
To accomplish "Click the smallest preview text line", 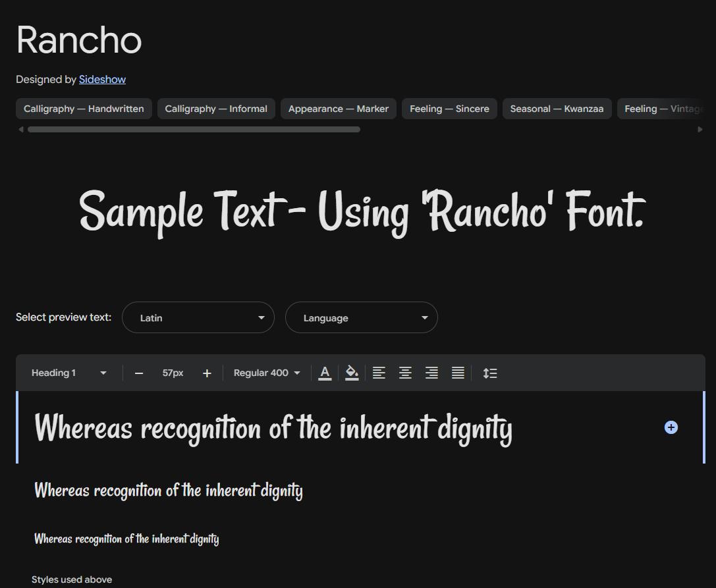I will [x=126, y=539].
